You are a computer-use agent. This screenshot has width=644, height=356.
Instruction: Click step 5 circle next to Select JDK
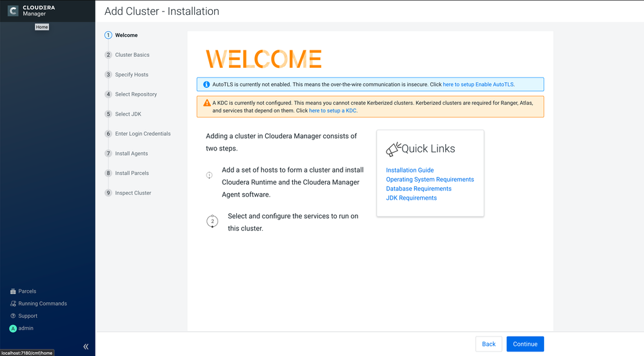click(108, 114)
